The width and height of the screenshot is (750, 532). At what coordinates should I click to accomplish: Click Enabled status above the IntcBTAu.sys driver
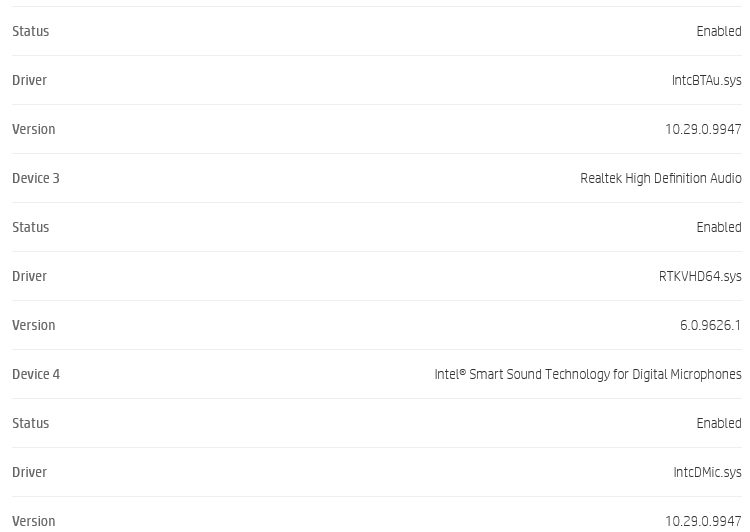[718, 31]
